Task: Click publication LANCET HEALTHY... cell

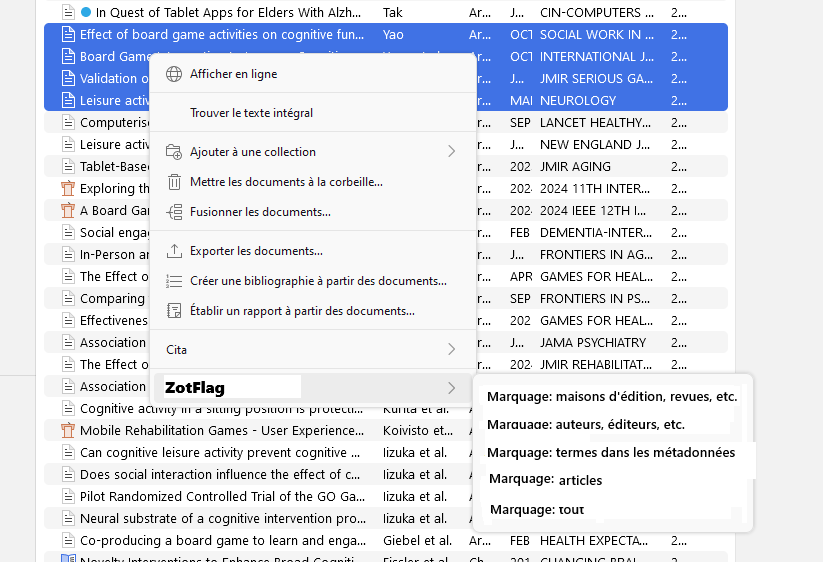Action: pos(595,123)
